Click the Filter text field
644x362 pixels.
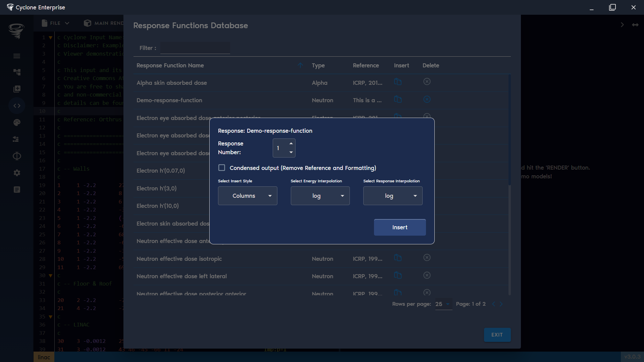195,48
